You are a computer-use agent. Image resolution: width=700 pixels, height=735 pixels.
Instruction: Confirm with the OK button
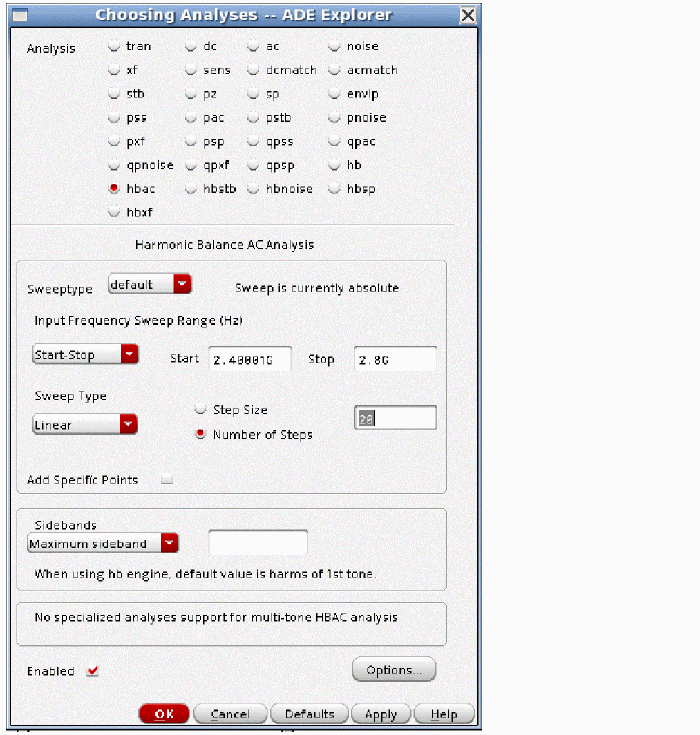tap(164, 714)
